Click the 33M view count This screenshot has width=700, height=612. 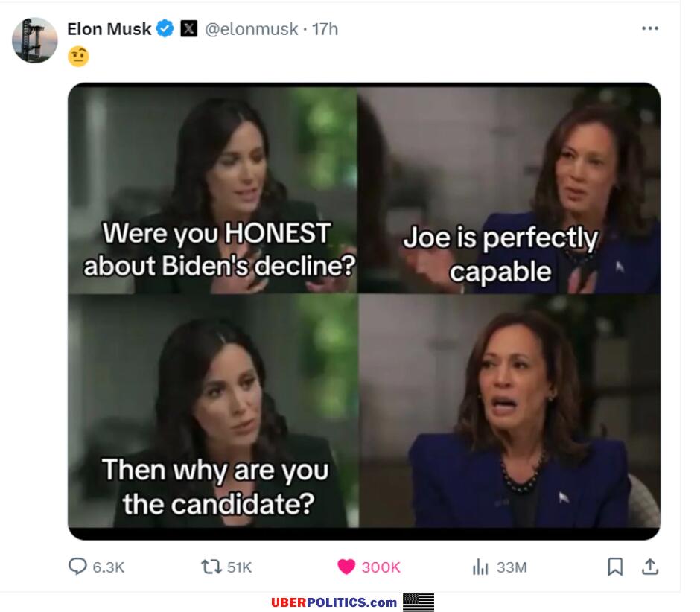click(512, 567)
